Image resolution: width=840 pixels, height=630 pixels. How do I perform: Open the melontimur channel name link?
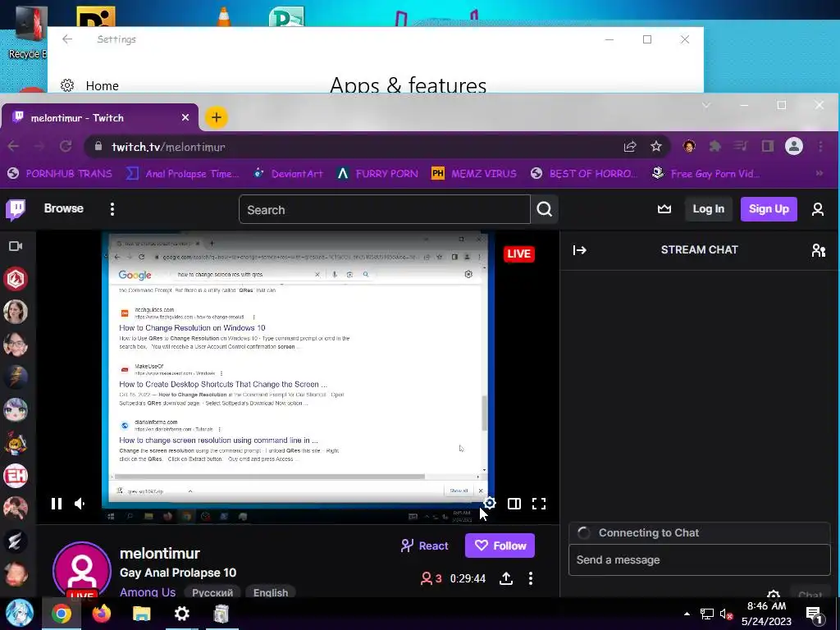point(160,553)
